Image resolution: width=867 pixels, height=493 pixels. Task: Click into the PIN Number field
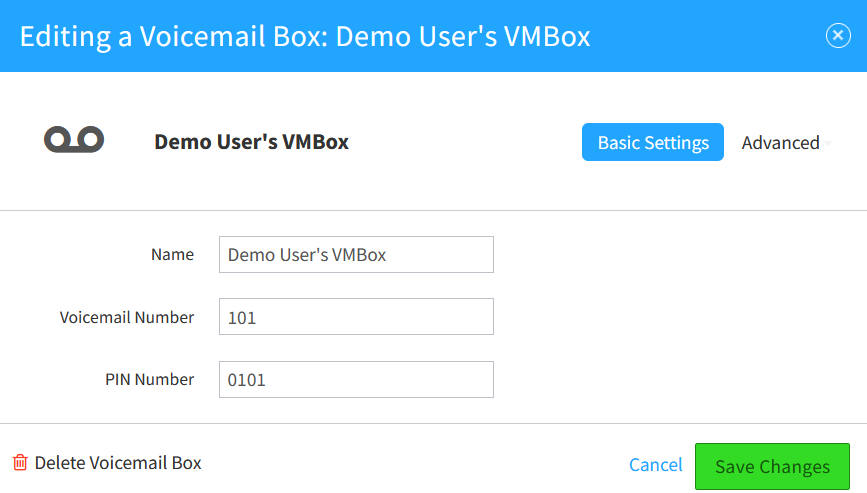point(356,380)
